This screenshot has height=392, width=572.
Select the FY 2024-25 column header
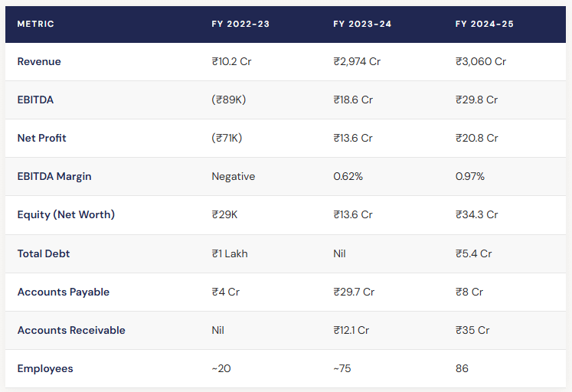pos(485,24)
